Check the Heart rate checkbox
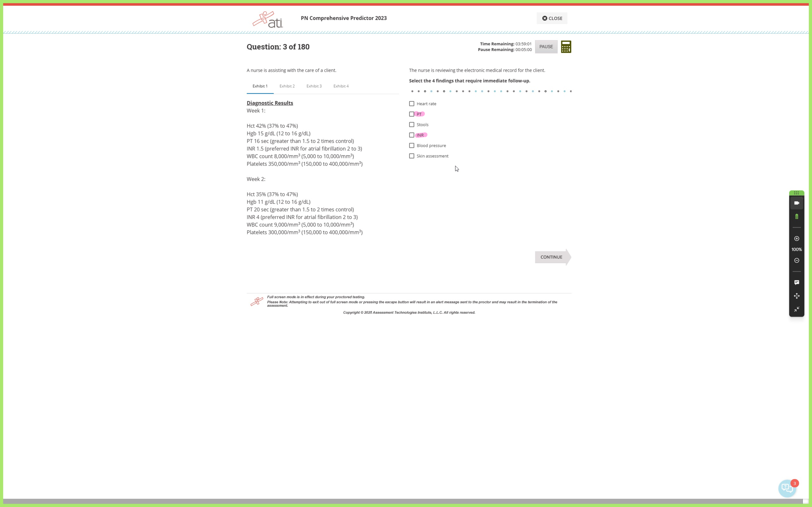812x507 pixels. pyautogui.click(x=412, y=104)
